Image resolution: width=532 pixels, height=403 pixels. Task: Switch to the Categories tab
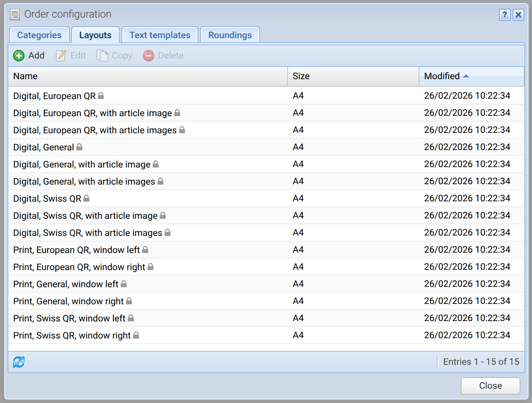[x=39, y=35]
